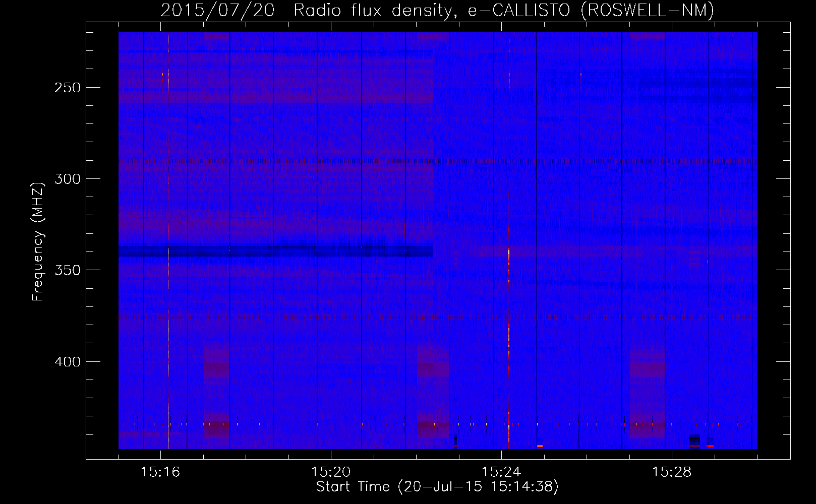Click the 15:28 time tick label

point(672,472)
